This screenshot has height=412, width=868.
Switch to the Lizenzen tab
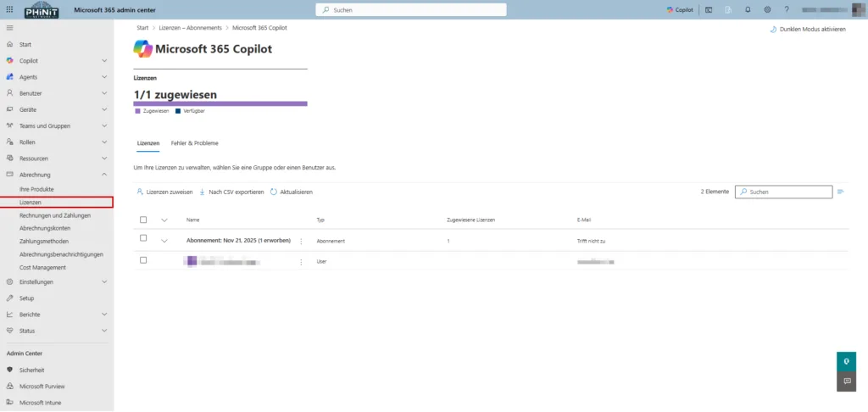click(x=148, y=143)
